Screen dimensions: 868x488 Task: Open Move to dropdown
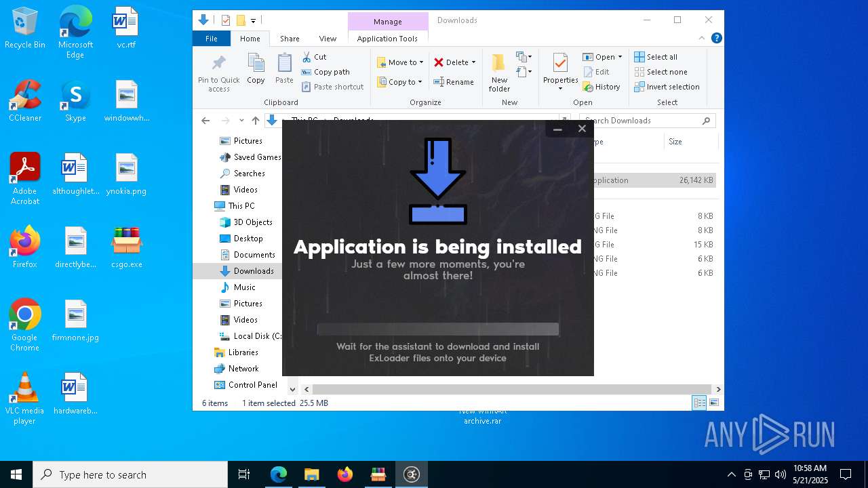click(400, 62)
